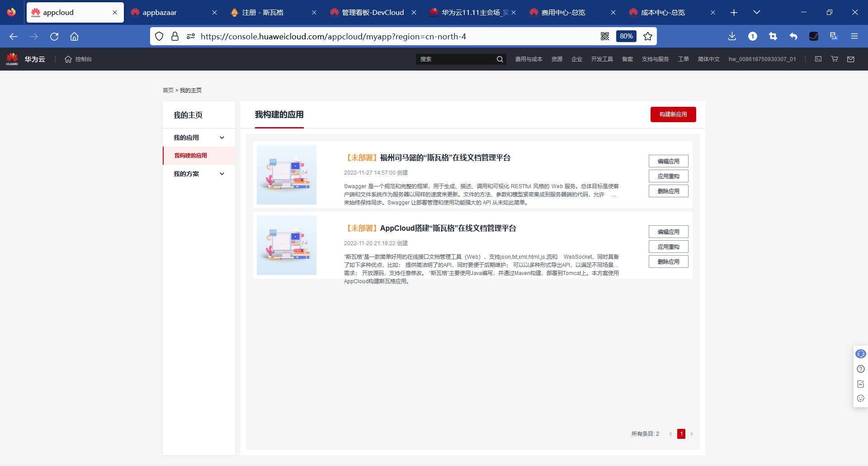Click the undo arrow toolbar icon

(793, 37)
